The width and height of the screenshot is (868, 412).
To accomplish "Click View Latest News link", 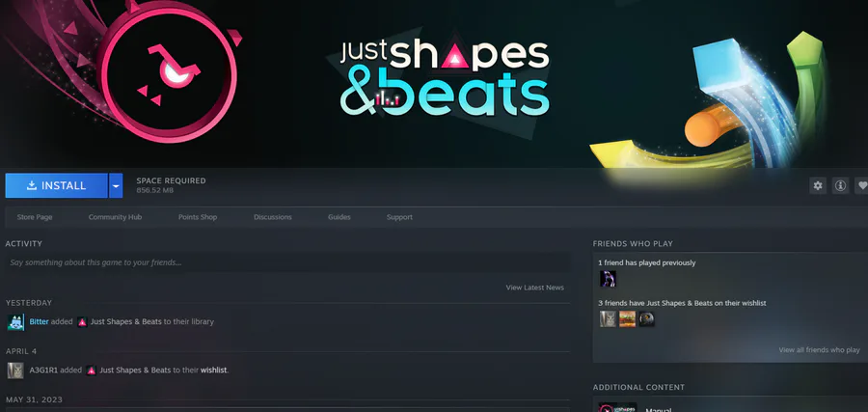I will pos(534,288).
